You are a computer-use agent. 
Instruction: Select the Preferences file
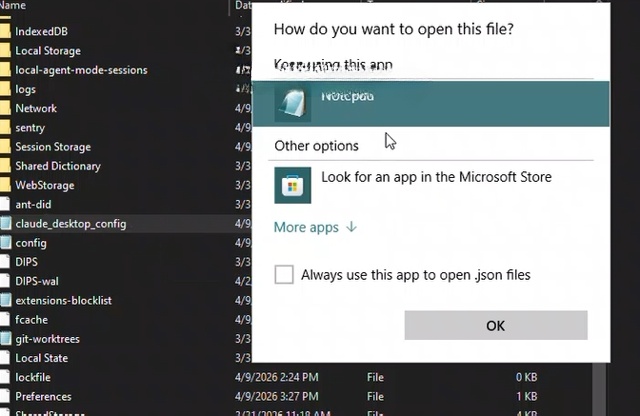[43, 396]
